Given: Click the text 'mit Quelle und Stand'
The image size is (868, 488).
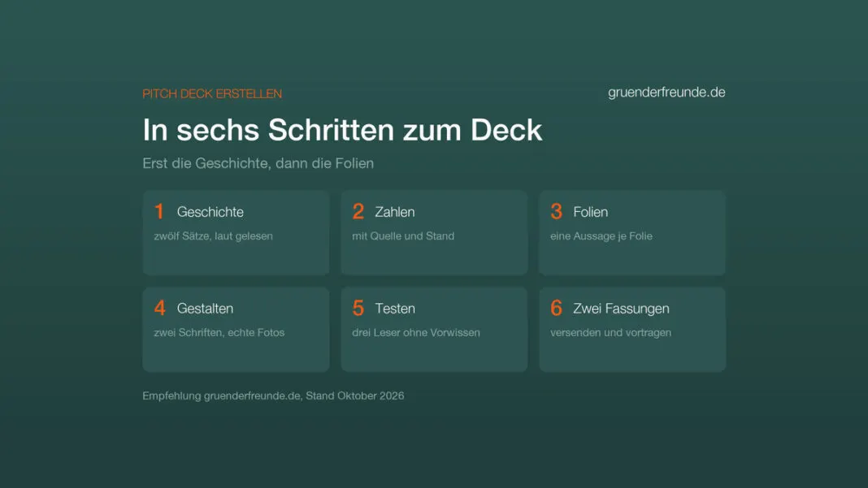Looking at the screenshot, I should [x=403, y=235].
